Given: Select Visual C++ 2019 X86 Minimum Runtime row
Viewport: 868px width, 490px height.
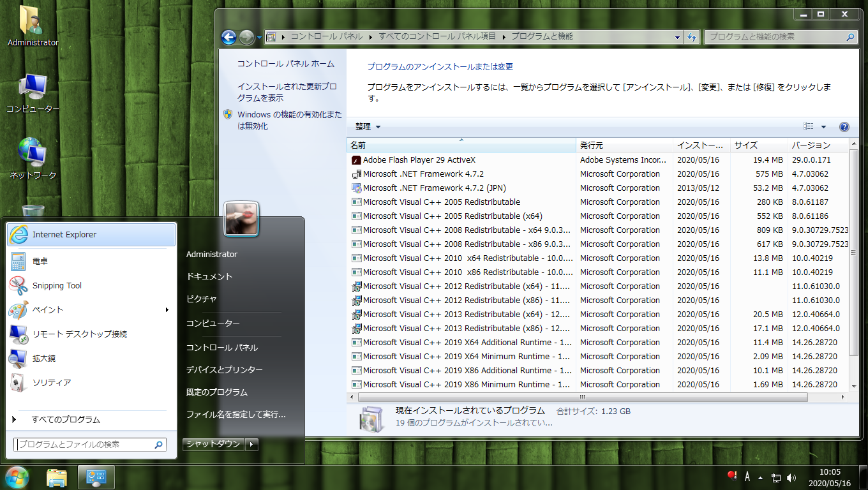Looking at the screenshot, I should [599, 385].
